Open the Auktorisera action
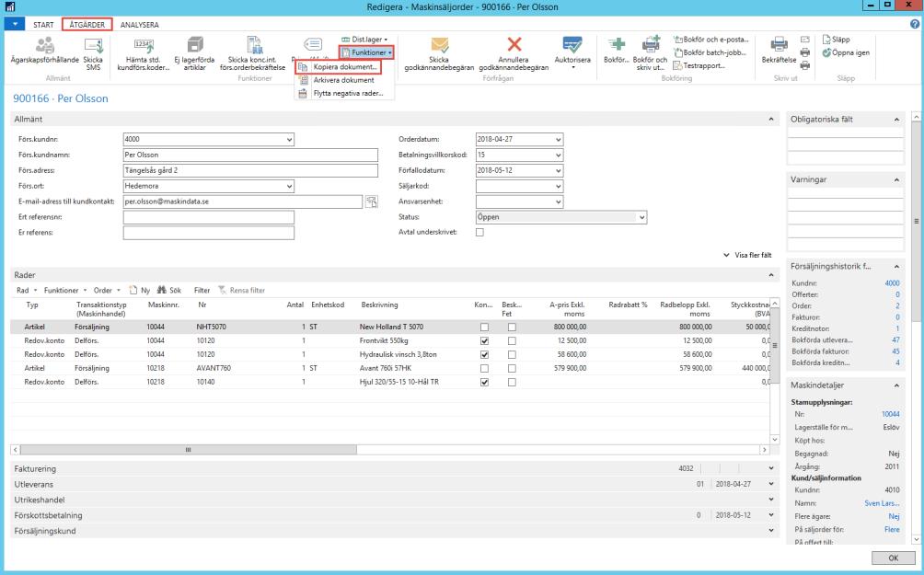 point(572,52)
